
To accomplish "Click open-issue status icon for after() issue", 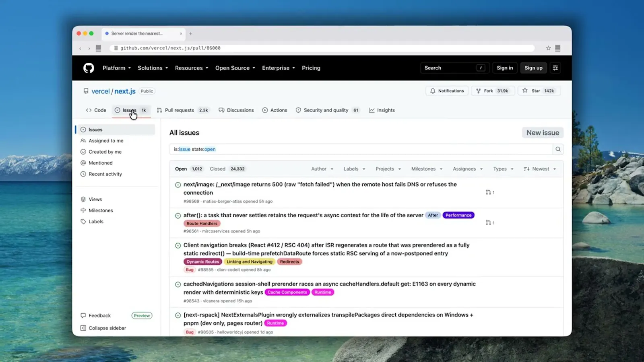I will point(178,216).
